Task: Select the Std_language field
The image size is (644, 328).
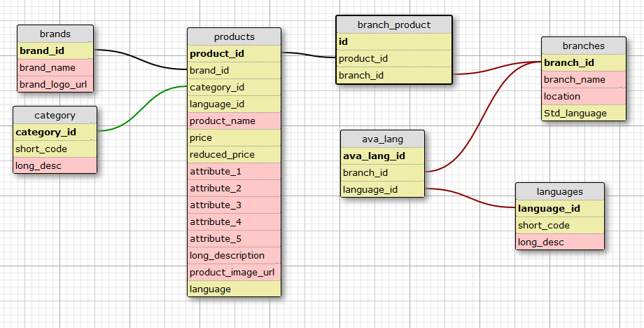Action: 584,113
